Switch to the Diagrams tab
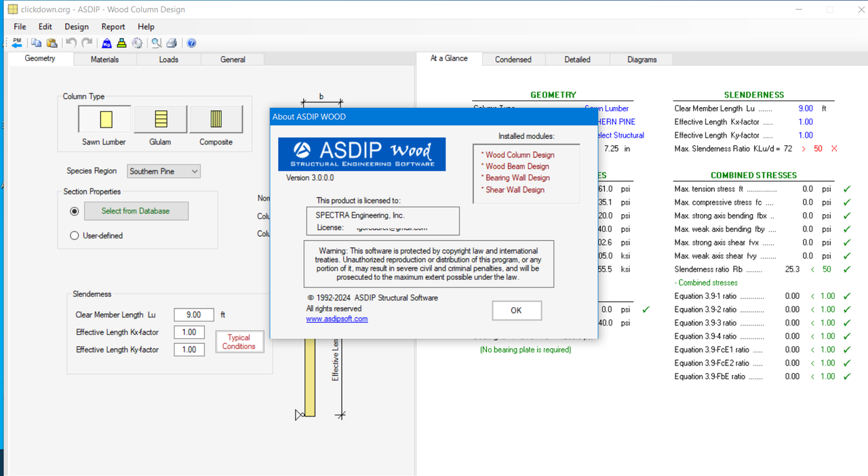 pyautogui.click(x=642, y=60)
